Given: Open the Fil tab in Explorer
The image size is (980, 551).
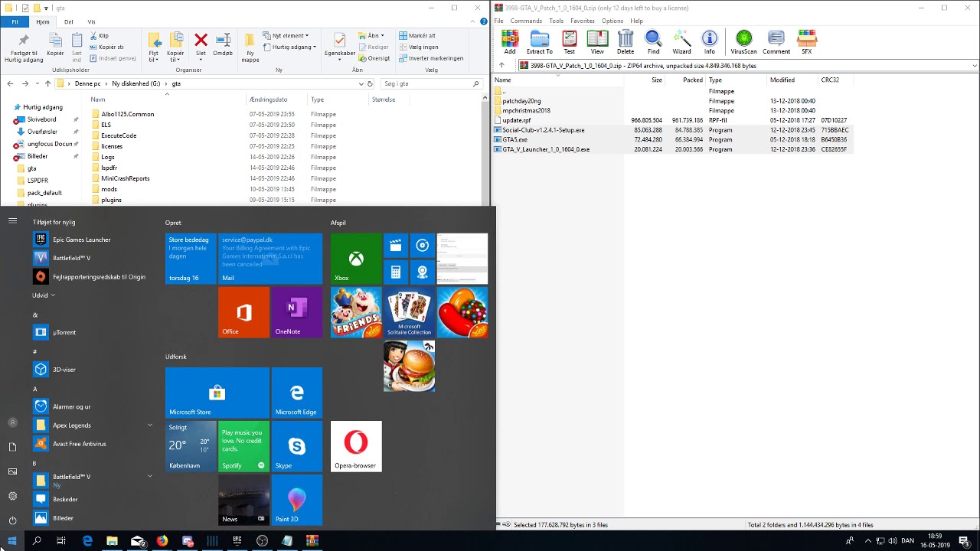Looking at the screenshot, I should (x=15, y=21).
